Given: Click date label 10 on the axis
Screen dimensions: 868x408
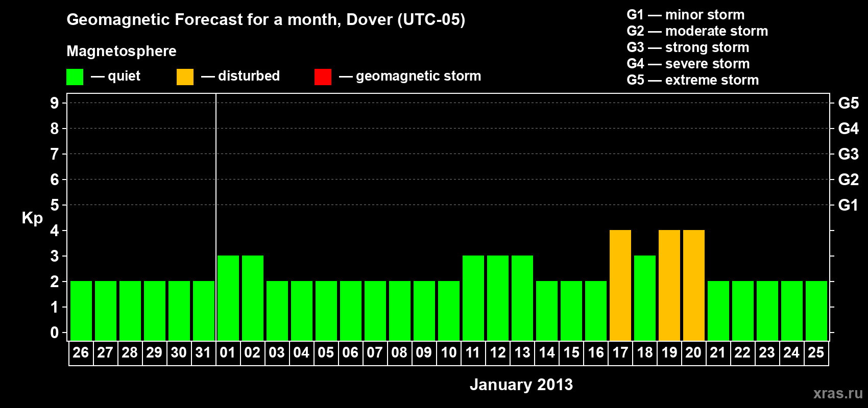Looking at the screenshot, I should [x=449, y=352].
